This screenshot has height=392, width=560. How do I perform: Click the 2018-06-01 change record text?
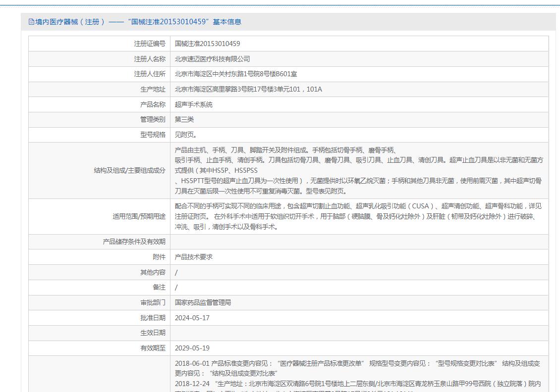[192, 363]
